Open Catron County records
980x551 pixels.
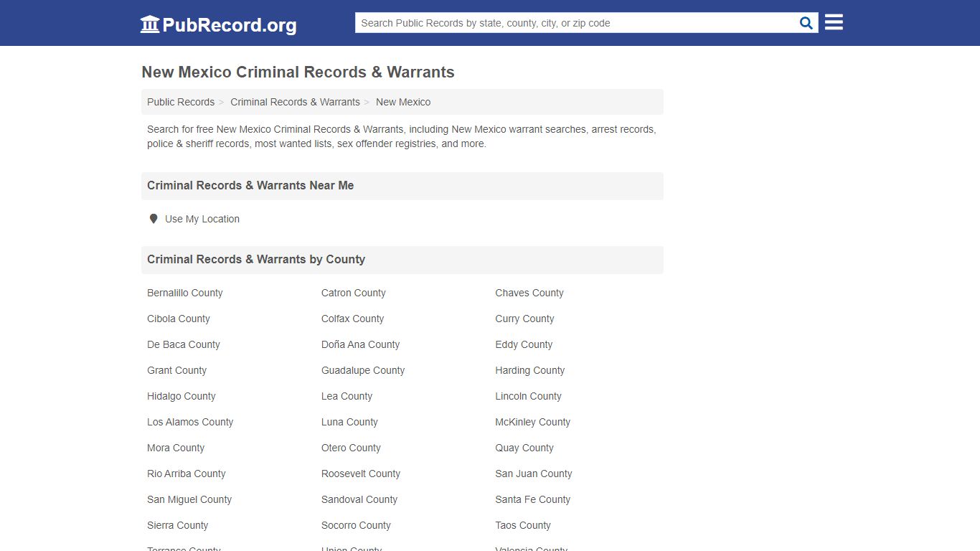pos(353,293)
